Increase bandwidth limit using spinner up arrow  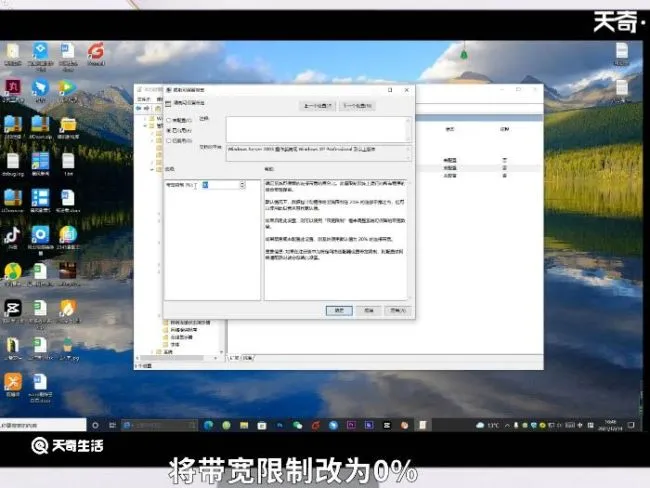[x=243, y=183]
